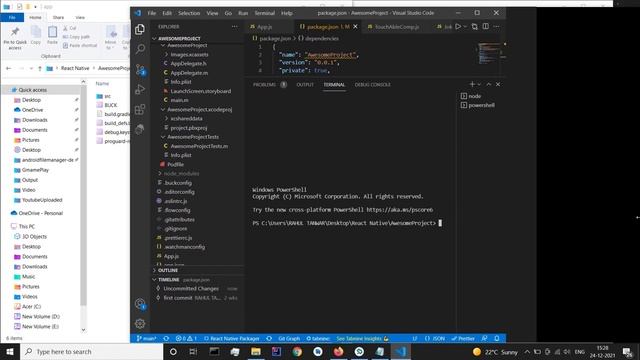
Task: Select the node terminal instance
Action: 474,96
